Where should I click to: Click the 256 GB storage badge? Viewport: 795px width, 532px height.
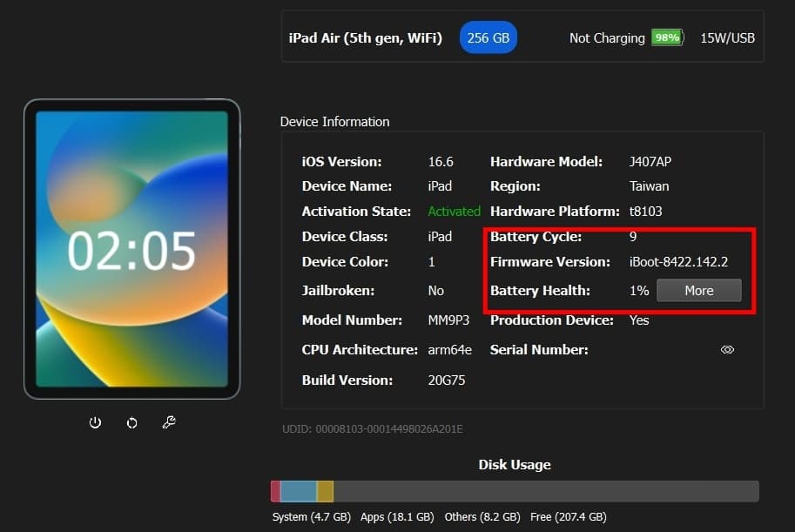(488, 37)
